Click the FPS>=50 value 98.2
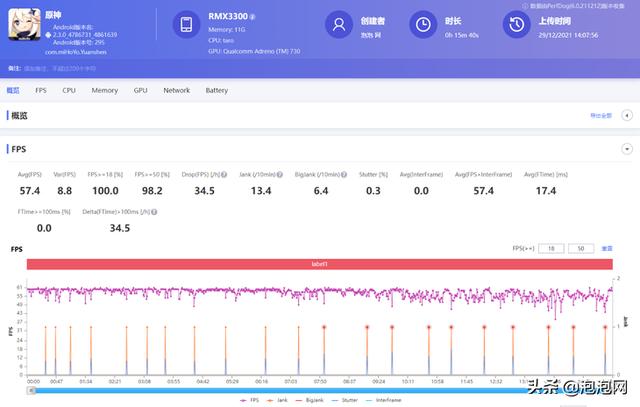The width and height of the screenshot is (640, 407). pos(152,191)
